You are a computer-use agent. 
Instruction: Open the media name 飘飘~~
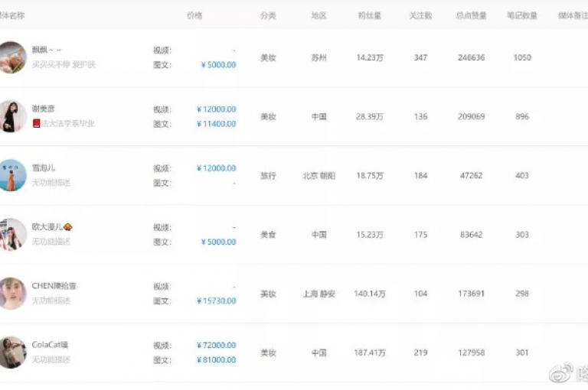tap(47, 50)
